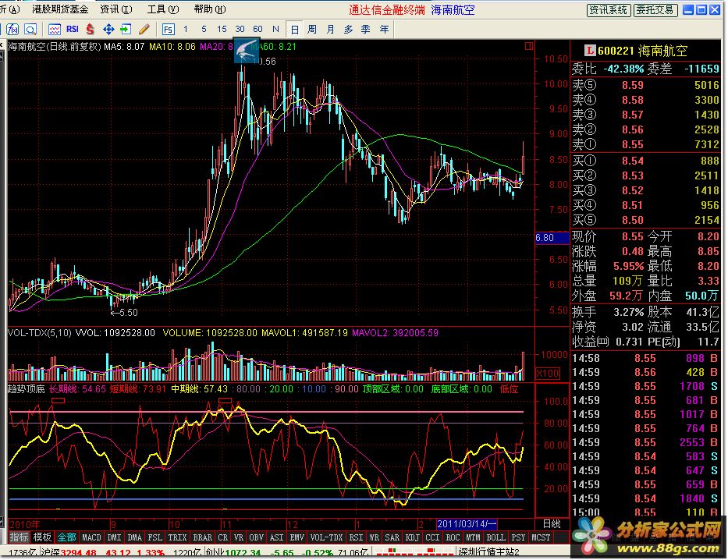The width and height of the screenshot is (728, 560).
Task: Switch indicator to MCST
Action: [541, 537]
